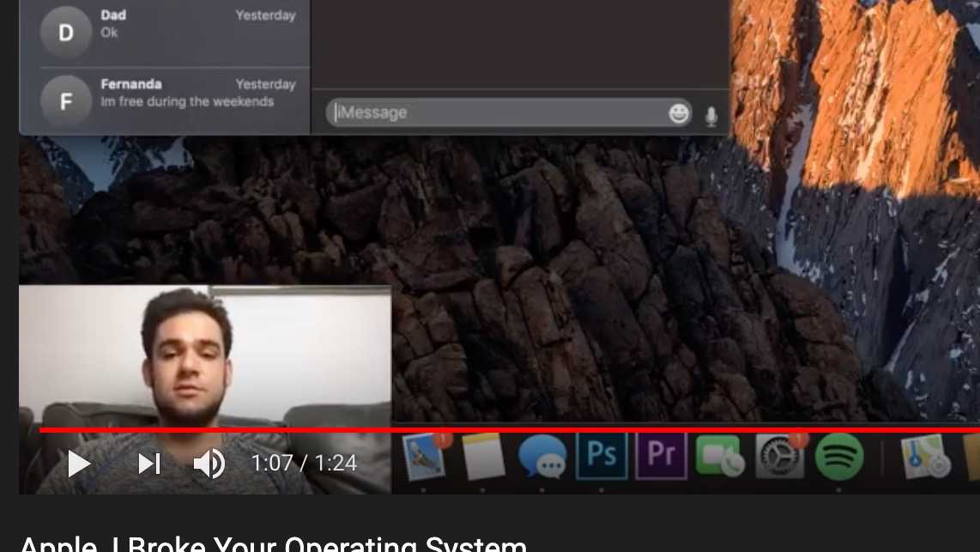Viewport: 980px width, 552px height.
Task: Click the video title below the player
Action: tap(273, 544)
